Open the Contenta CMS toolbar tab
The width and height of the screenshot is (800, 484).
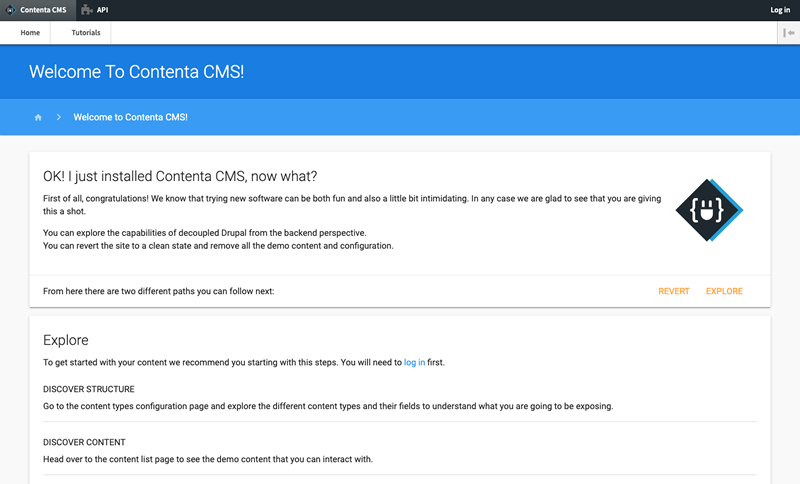[43, 10]
